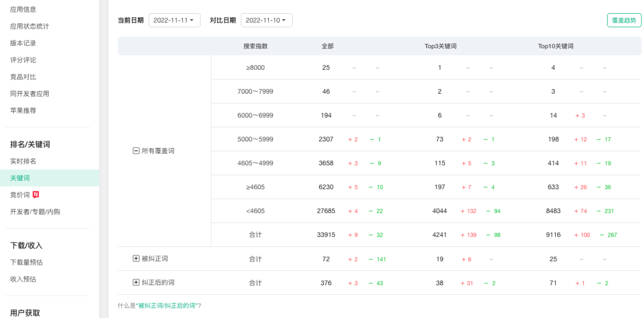Open the 当前日期 2022-11-11 dropdown
This screenshot has height=318, width=644.
pyautogui.click(x=174, y=20)
